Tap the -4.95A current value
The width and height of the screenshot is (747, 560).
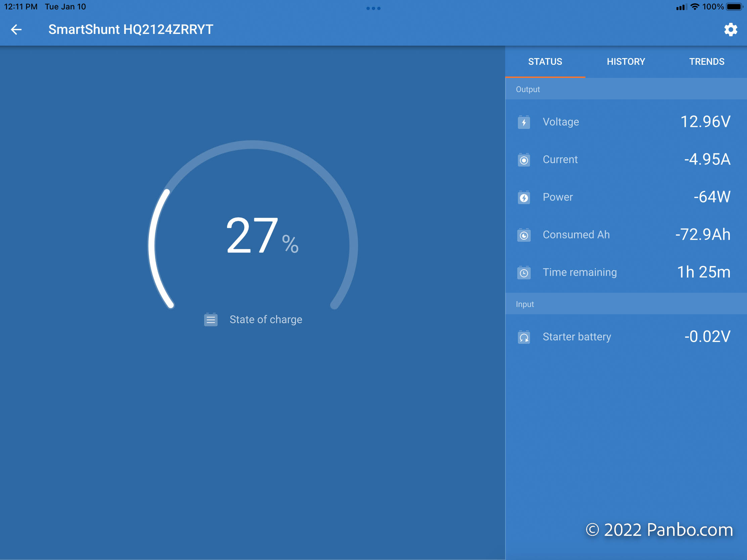click(x=707, y=159)
